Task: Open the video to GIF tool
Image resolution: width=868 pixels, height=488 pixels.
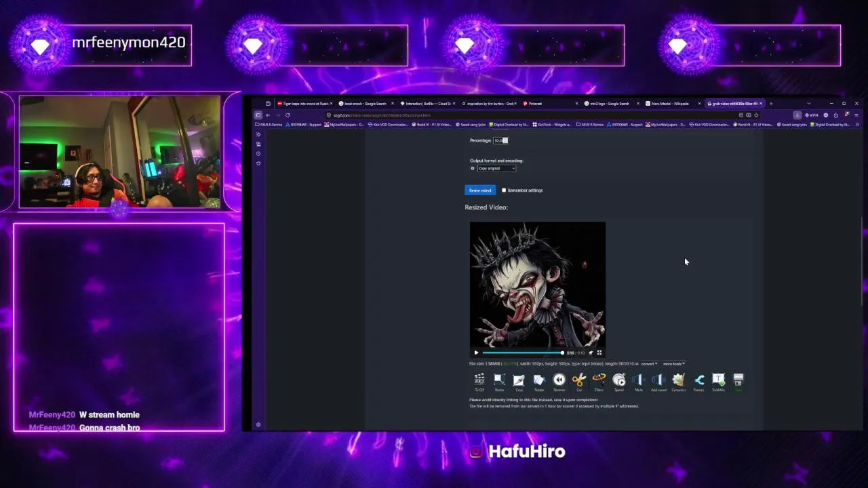Action: click(479, 382)
